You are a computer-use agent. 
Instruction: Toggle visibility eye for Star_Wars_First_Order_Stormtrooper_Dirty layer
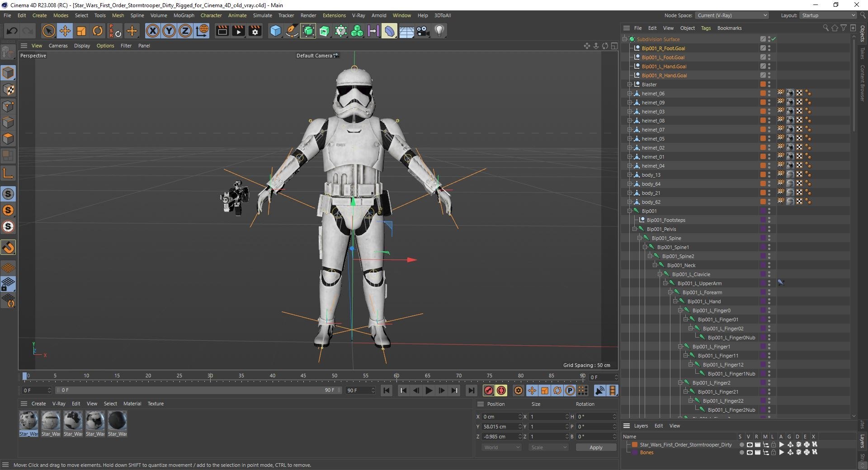click(x=750, y=445)
